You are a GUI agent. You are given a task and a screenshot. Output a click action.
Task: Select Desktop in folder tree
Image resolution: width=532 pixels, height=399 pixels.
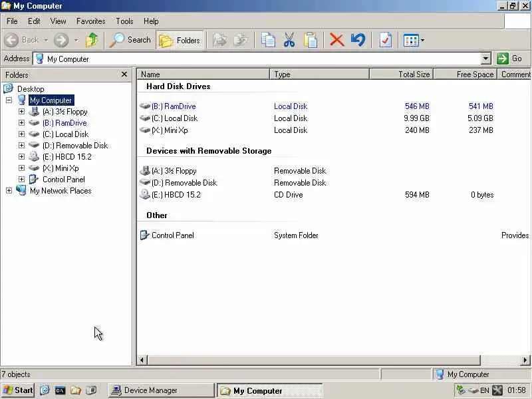pos(31,89)
